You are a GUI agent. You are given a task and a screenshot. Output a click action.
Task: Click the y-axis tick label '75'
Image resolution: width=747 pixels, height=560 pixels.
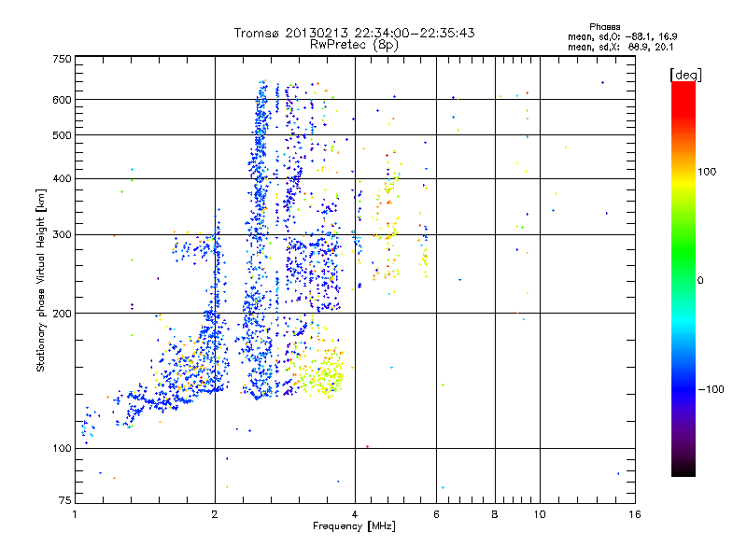tap(65, 500)
